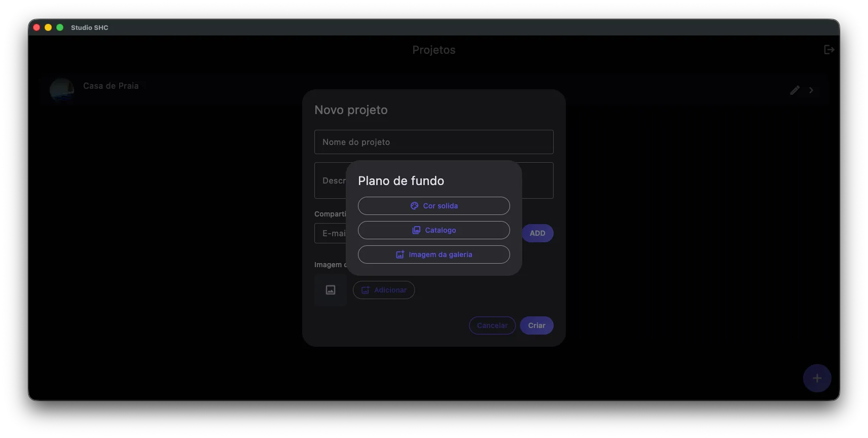Click the Casa de Praia avatar thumbnail
868x438 pixels.
coord(62,90)
